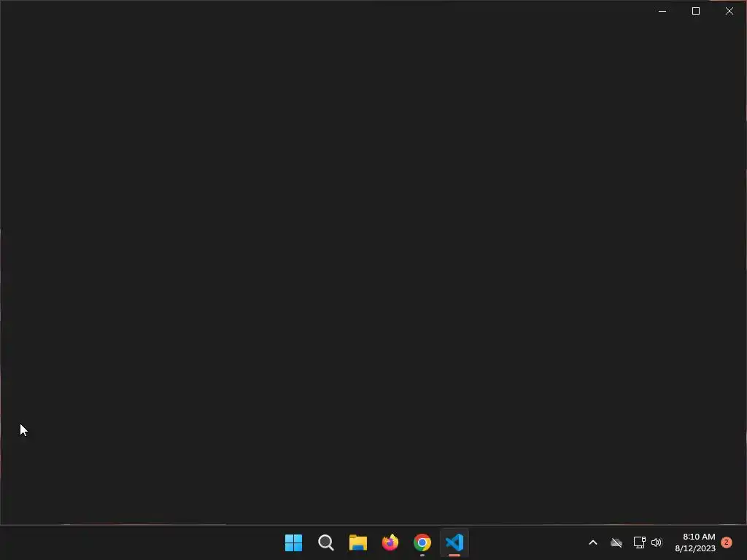The image size is (747, 560).
Task: Open taskbar Search
Action: pyautogui.click(x=326, y=542)
